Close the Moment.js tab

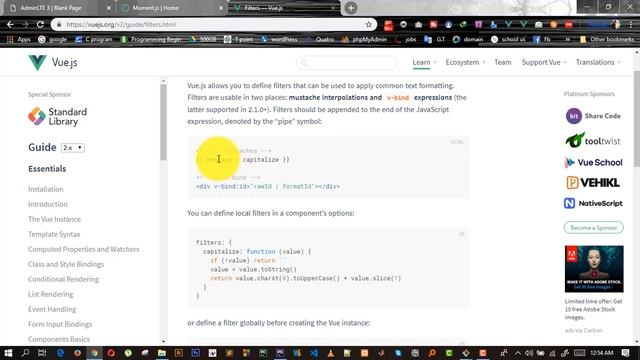click(221, 8)
